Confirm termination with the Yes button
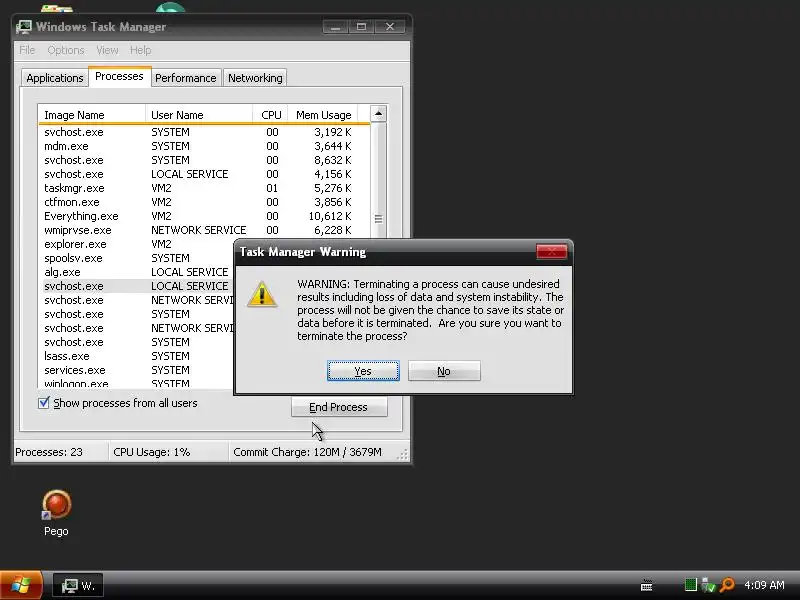Screen dimensions: 800x600 [363, 371]
